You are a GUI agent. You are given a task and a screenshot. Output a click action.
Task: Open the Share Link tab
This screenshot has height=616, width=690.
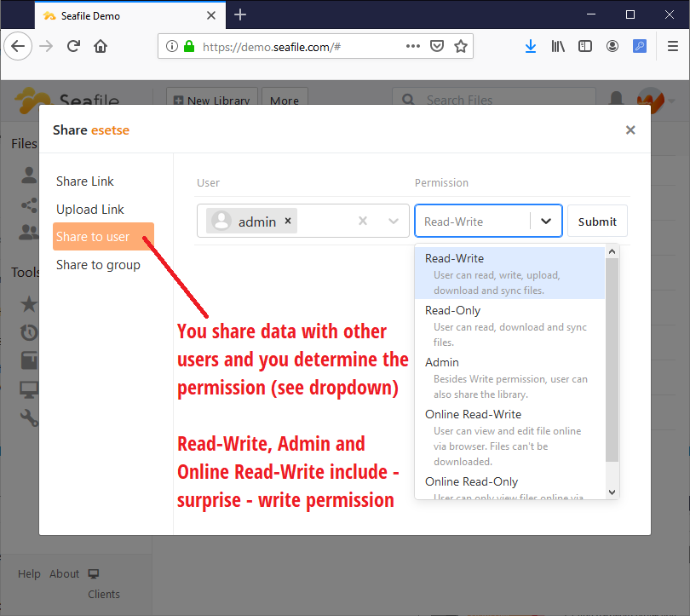(85, 181)
